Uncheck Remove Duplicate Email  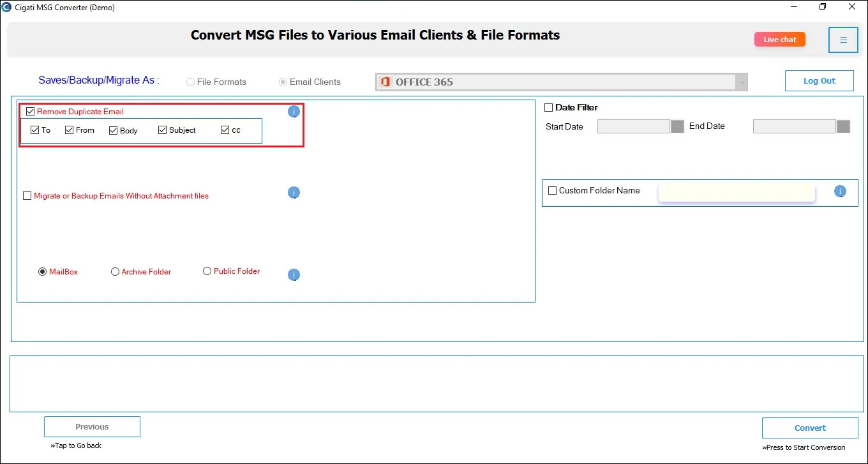pos(30,112)
